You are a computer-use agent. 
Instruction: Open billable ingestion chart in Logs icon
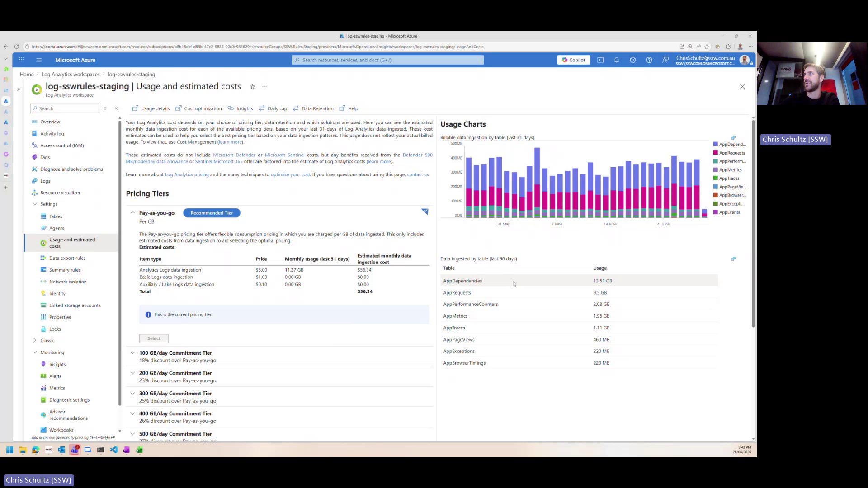(x=733, y=137)
